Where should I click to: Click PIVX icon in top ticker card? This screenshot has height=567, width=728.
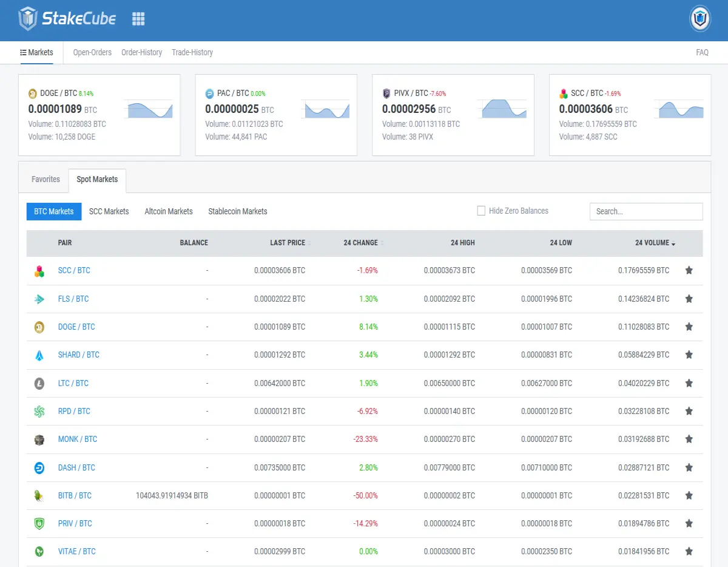point(386,93)
